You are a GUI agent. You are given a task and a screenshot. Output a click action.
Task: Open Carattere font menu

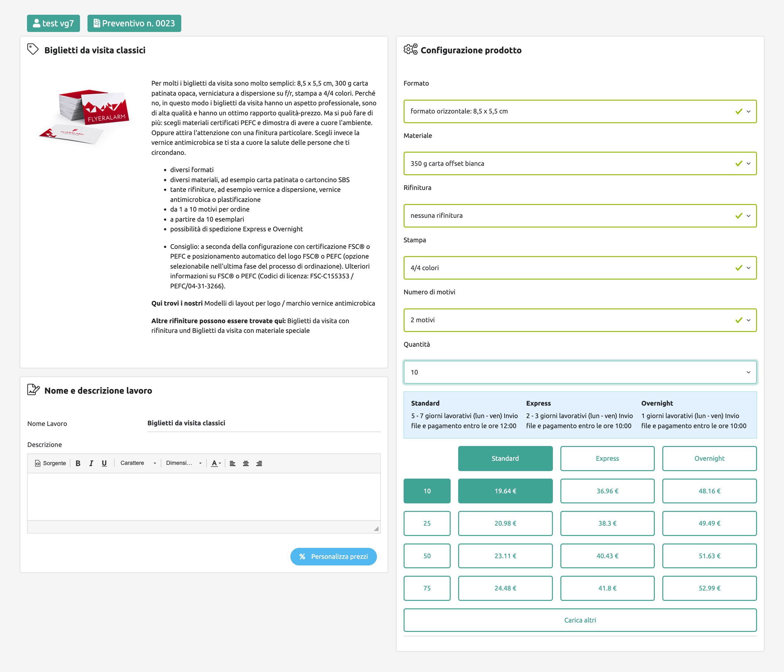coord(138,463)
